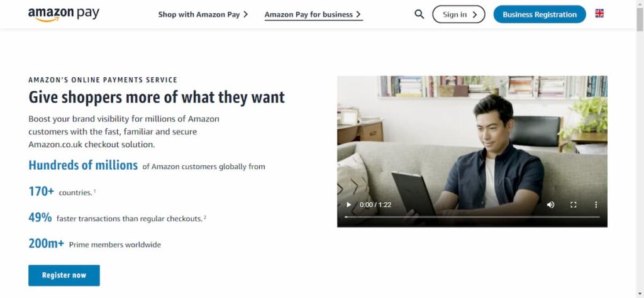
Task: Open video more options three-dot menu
Action: pos(596,204)
